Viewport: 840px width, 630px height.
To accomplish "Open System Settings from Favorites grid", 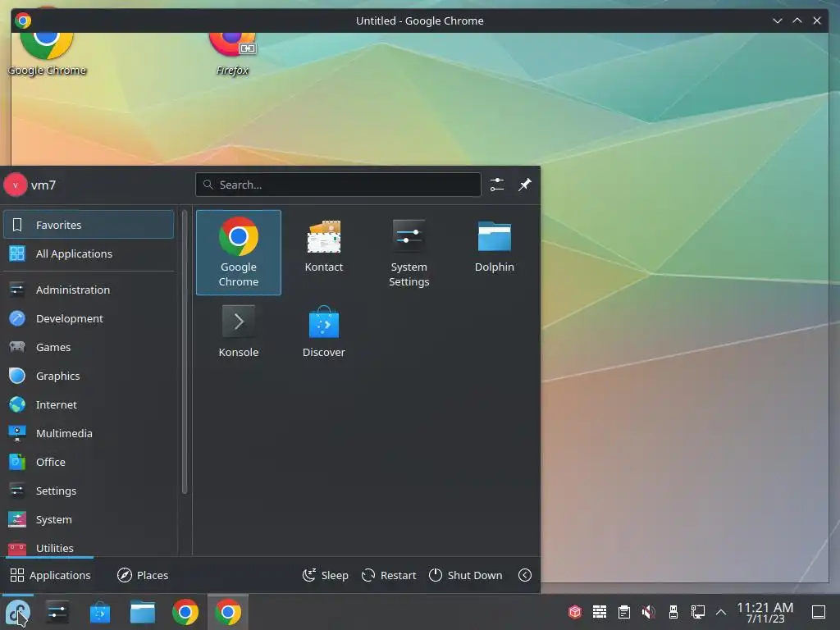I will pos(409,253).
